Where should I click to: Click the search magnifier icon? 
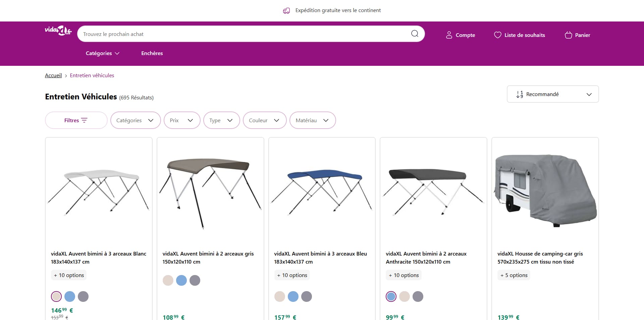[415, 34]
